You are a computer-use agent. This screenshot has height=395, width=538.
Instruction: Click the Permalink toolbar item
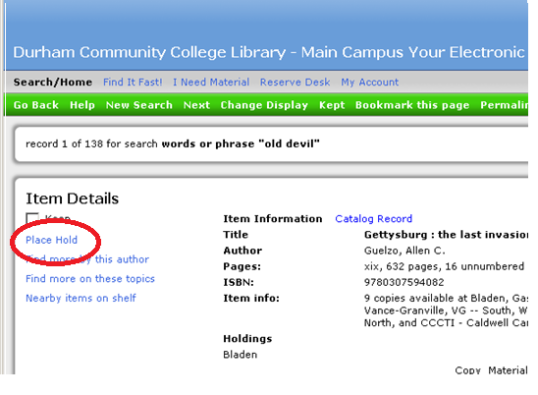504,105
